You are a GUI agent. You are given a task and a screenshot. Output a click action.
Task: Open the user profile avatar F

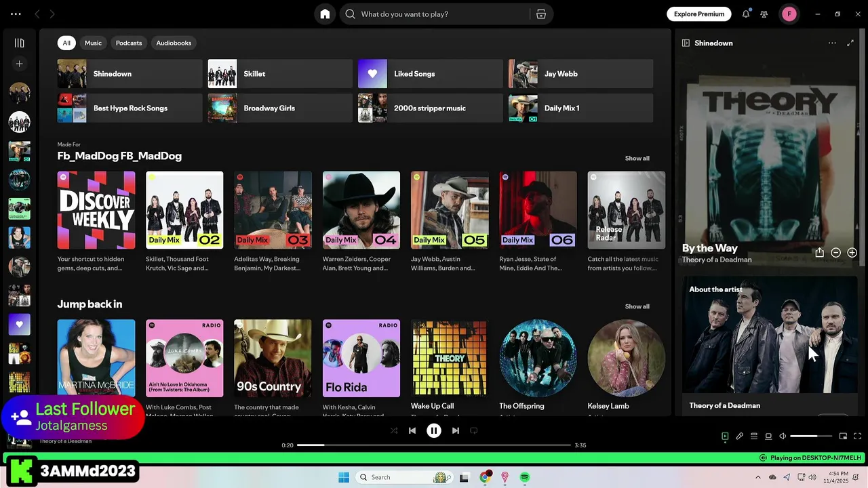(789, 14)
